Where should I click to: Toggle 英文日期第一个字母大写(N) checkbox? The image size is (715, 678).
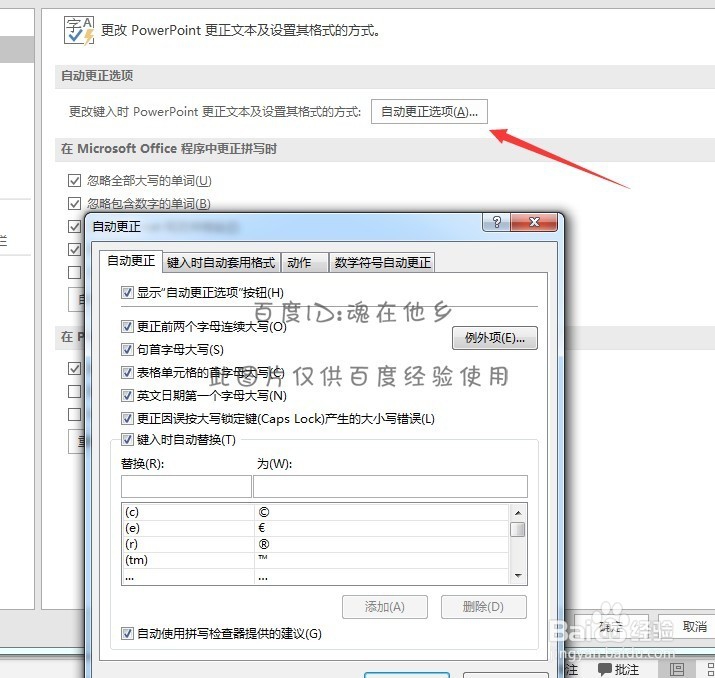coord(127,395)
